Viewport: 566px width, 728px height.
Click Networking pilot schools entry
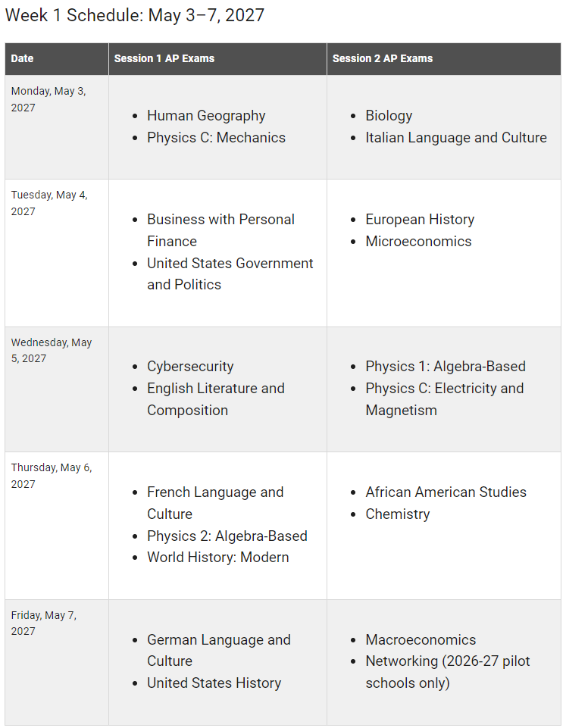click(x=448, y=672)
